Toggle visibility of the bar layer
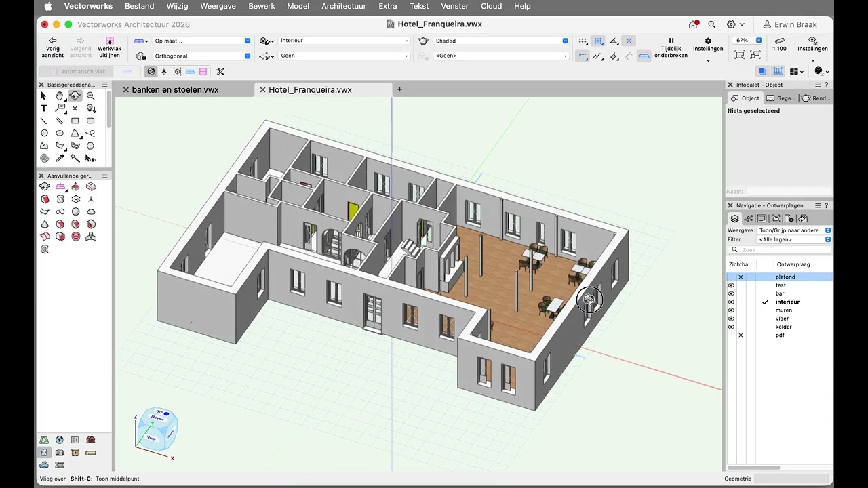 [731, 293]
